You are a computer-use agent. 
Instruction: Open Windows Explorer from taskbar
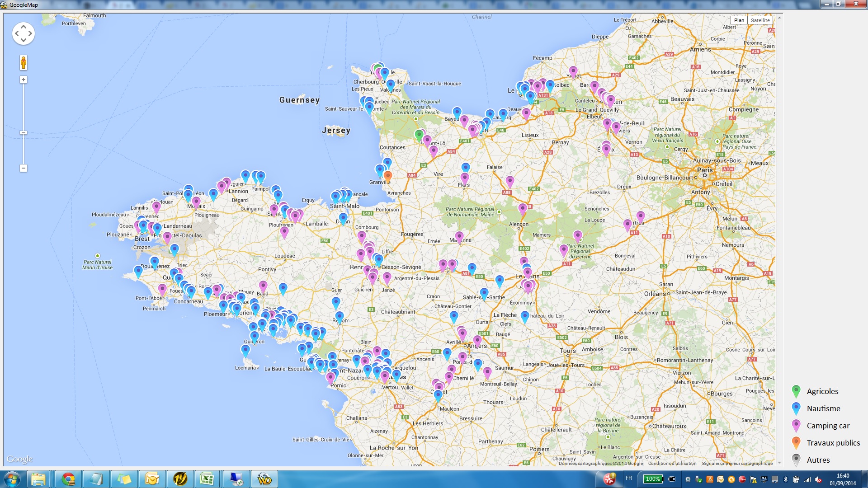pyautogui.click(x=38, y=479)
